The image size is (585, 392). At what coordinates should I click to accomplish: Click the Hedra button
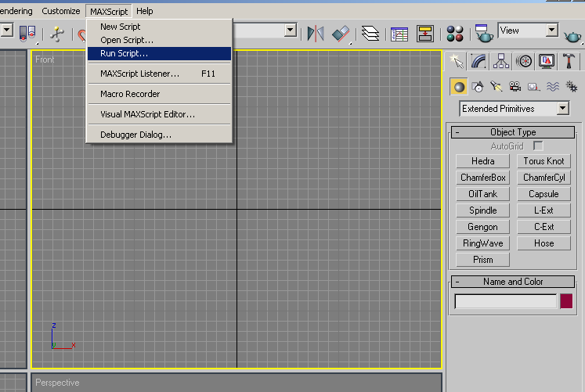pyautogui.click(x=482, y=161)
